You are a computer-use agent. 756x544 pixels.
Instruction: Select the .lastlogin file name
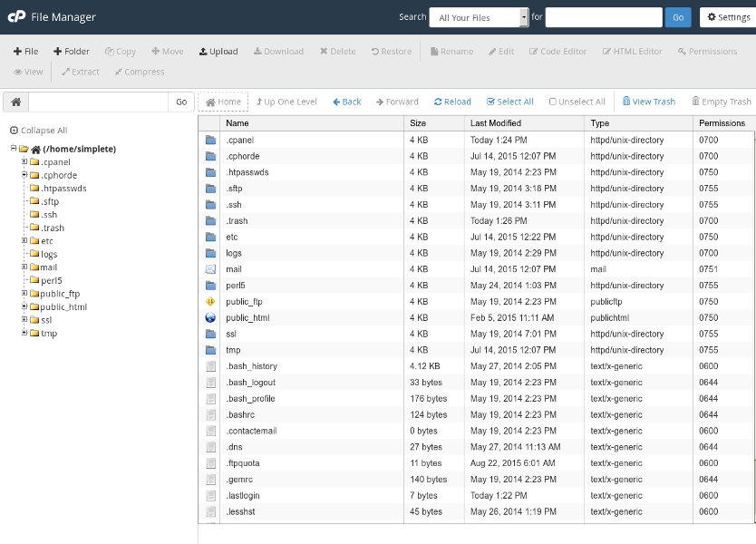[x=243, y=495]
